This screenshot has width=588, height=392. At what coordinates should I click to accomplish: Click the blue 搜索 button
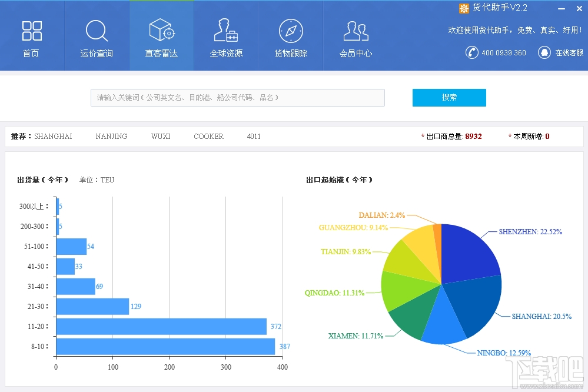coord(449,98)
